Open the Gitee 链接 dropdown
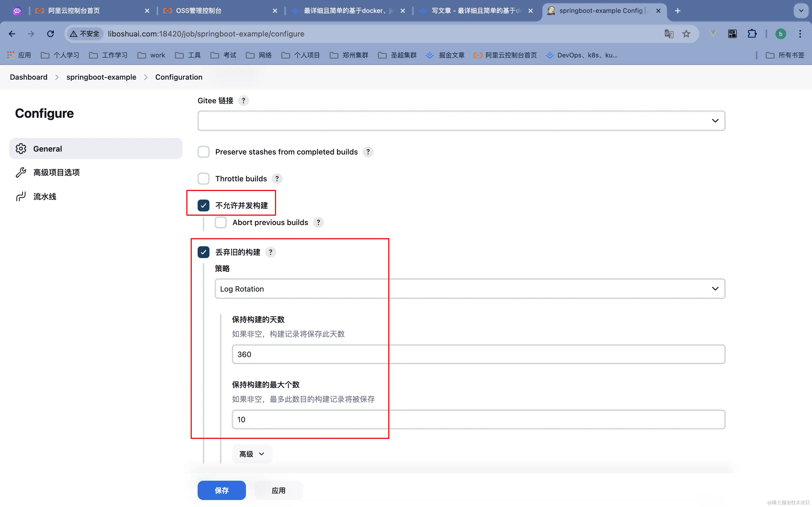The width and height of the screenshot is (812, 507). point(461,121)
